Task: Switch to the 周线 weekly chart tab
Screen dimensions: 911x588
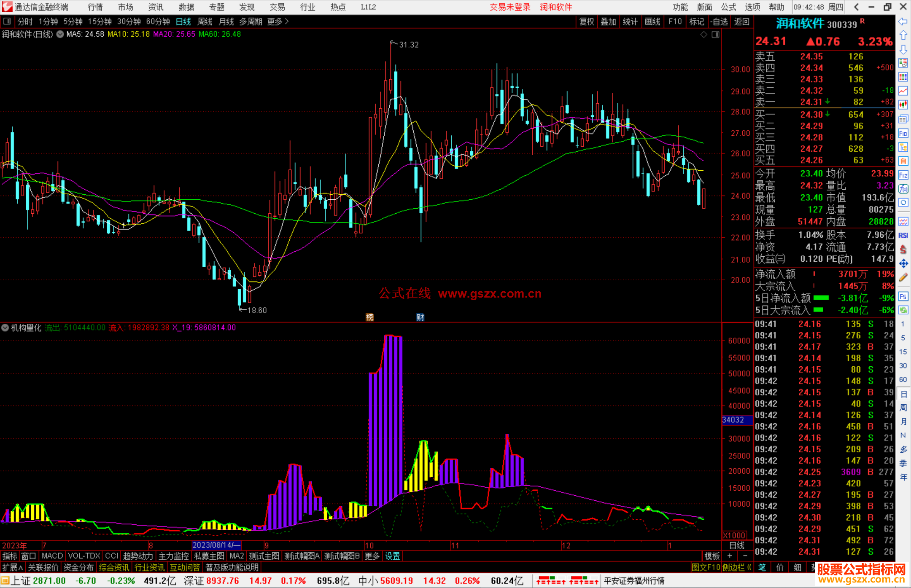Action: pos(205,21)
